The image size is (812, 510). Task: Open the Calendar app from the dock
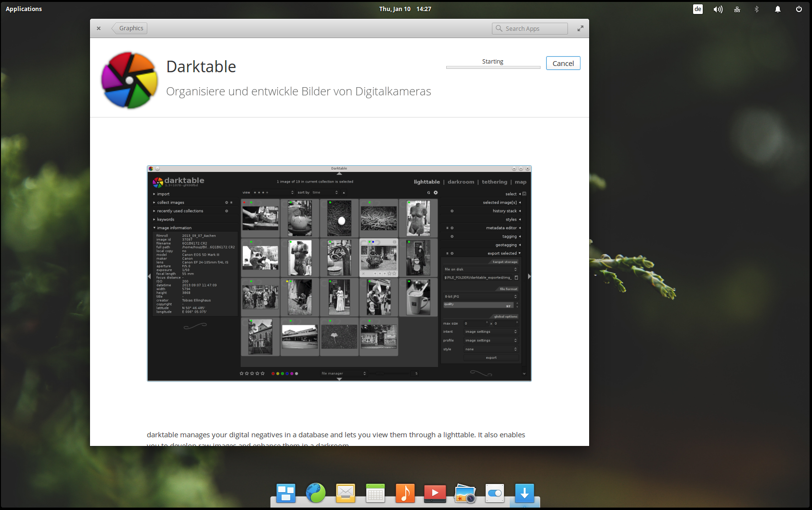coord(375,493)
